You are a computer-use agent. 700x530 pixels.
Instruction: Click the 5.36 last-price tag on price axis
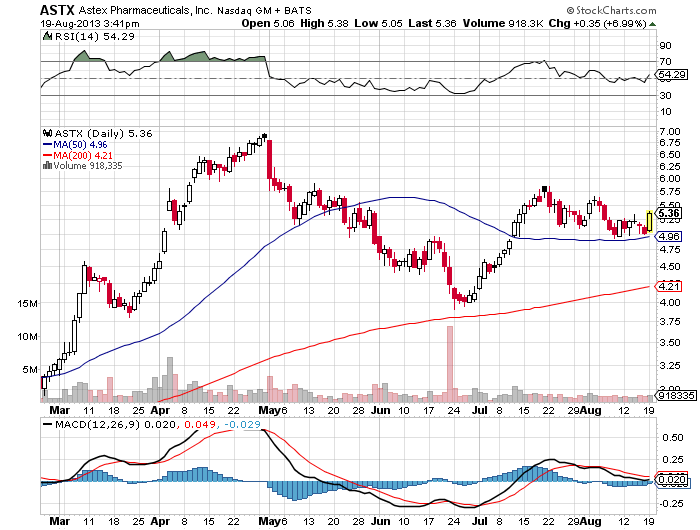669,213
